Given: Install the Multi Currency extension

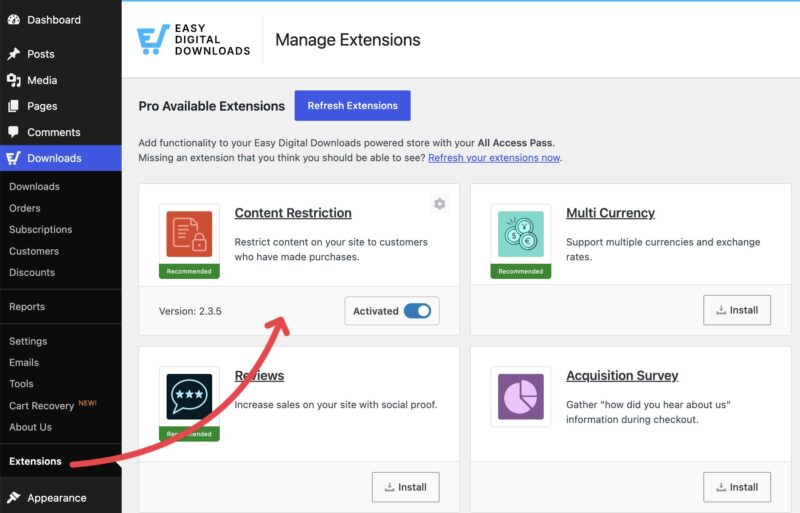Looking at the screenshot, I should 737,310.
